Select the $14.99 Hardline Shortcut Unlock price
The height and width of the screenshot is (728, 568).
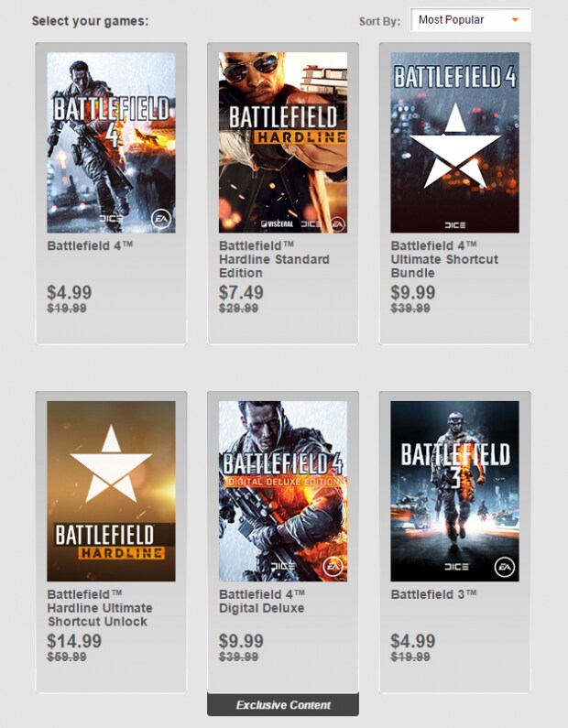(x=73, y=641)
